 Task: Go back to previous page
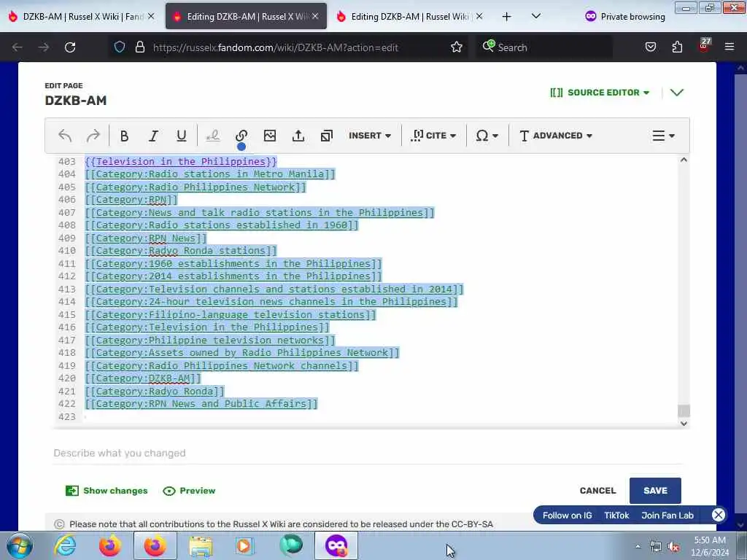18,47
